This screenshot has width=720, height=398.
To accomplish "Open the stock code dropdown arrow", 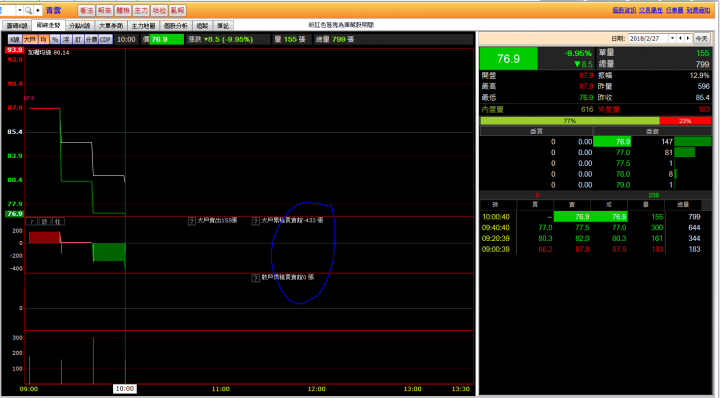I will (20, 10).
